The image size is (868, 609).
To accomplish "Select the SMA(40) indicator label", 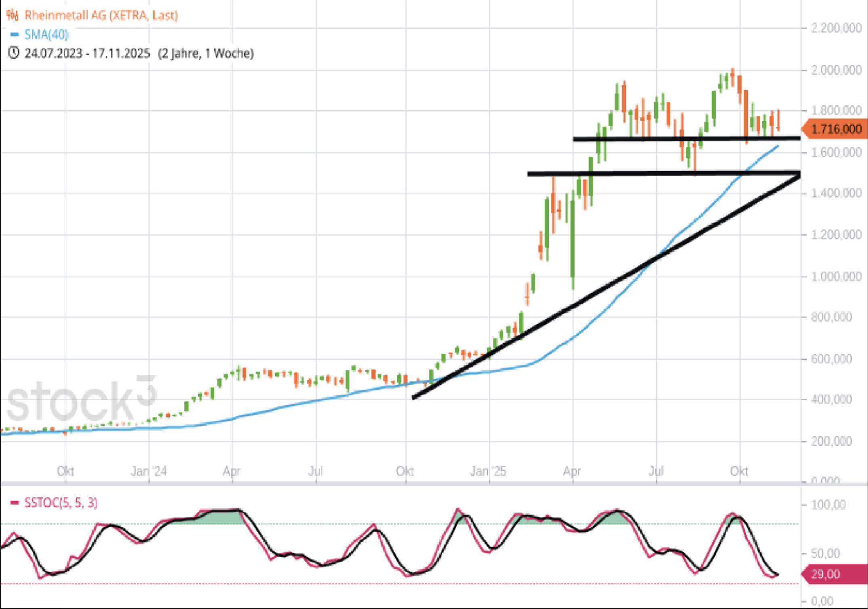I will 46,35.
